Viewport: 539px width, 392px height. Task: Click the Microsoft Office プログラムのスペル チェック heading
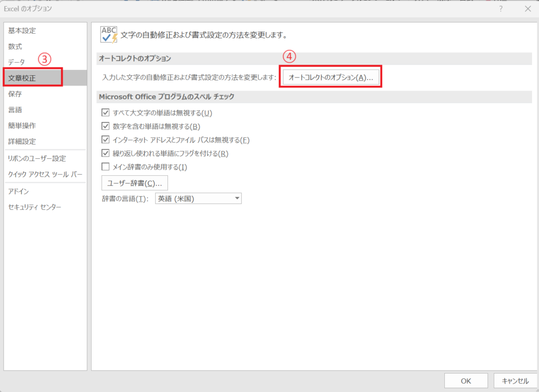(x=167, y=97)
